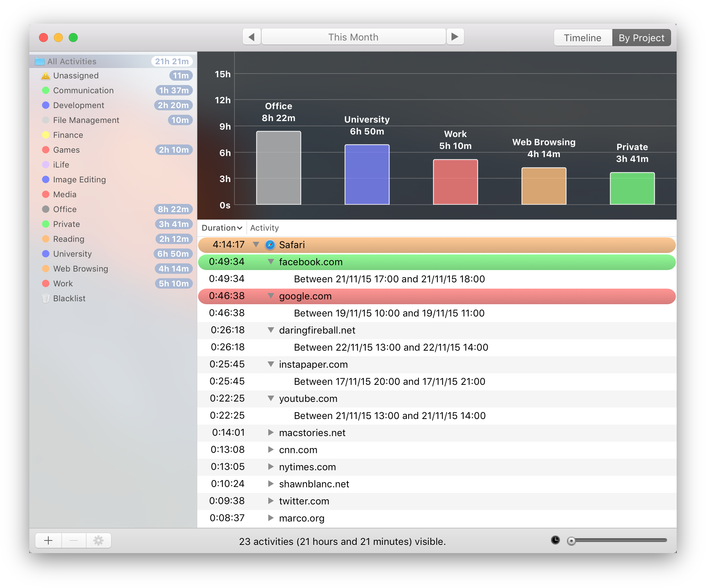Select the Reading project in the sidebar
The width and height of the screenshot is (706, 588).
pyautogui.click(x=113, y=239)
